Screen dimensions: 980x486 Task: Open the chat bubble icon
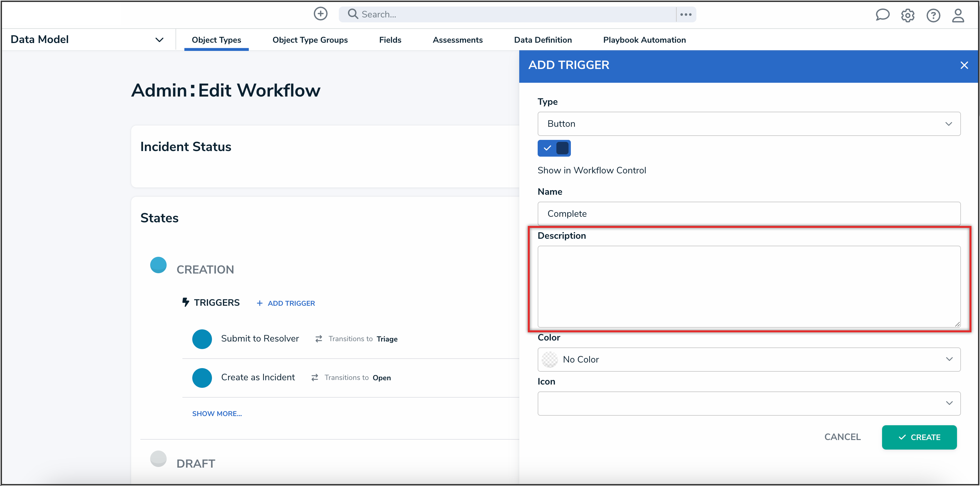pyautogui.click(x=882, y=15)
